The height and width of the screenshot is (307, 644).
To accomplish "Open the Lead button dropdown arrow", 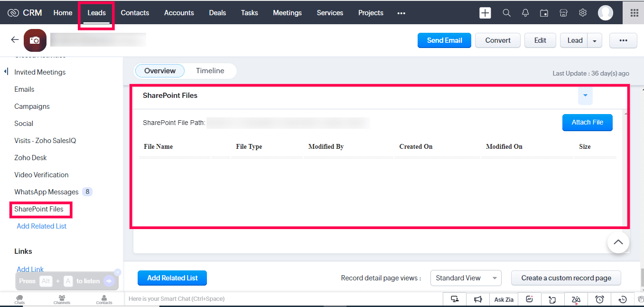I will click(595, 41).
